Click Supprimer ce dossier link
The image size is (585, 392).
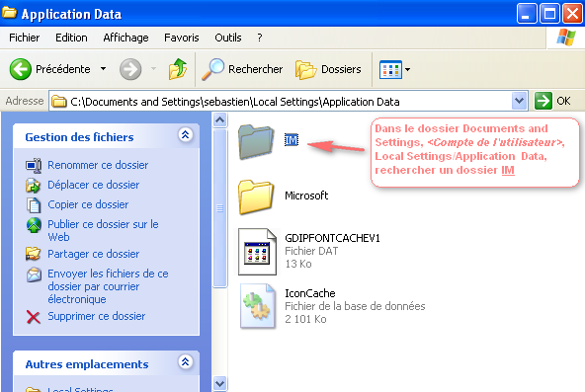(96, 316)
